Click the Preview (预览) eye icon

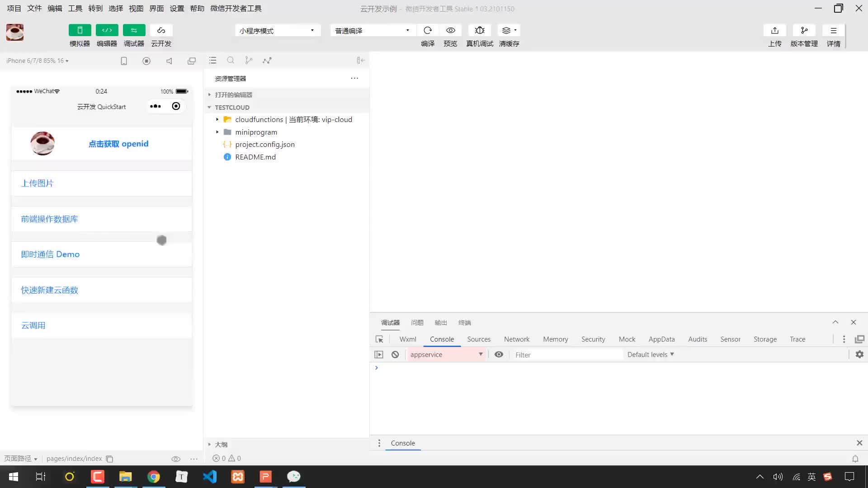click(x=450, y=30)
